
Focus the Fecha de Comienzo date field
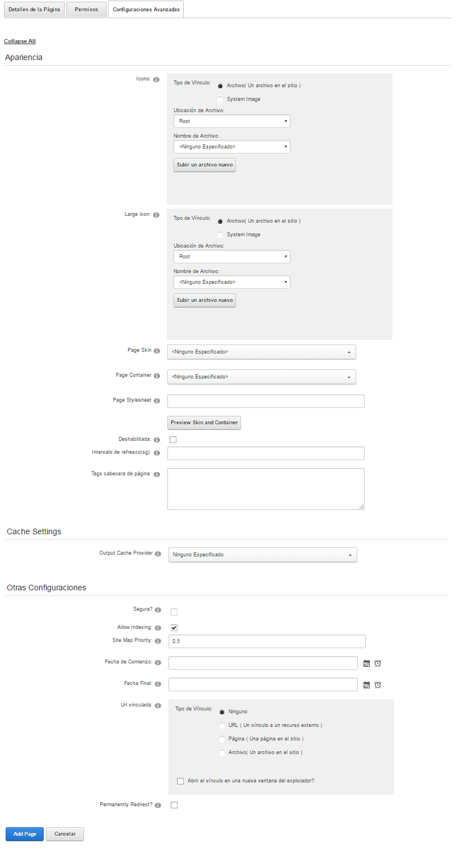(263, 663)
